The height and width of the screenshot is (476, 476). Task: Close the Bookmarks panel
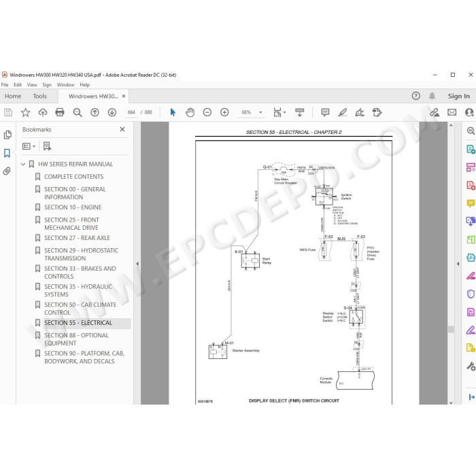tap(122, 129)
